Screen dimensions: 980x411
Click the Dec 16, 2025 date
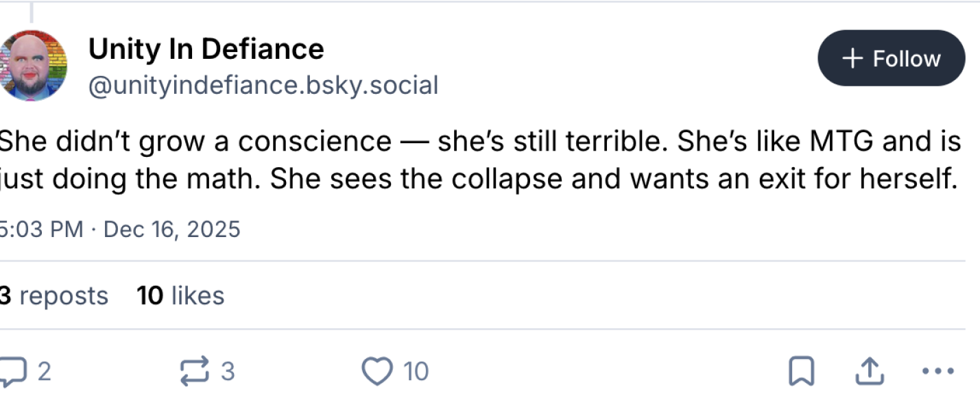[x=171, y=229]
